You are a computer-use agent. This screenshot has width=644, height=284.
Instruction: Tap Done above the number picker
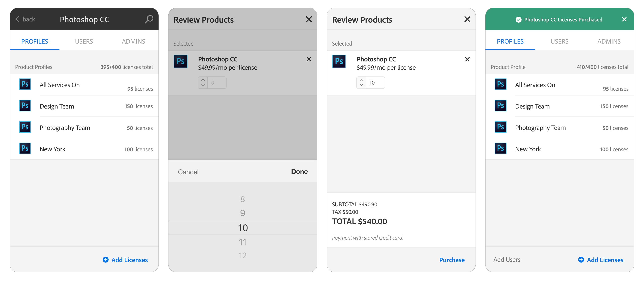(299, 172)
